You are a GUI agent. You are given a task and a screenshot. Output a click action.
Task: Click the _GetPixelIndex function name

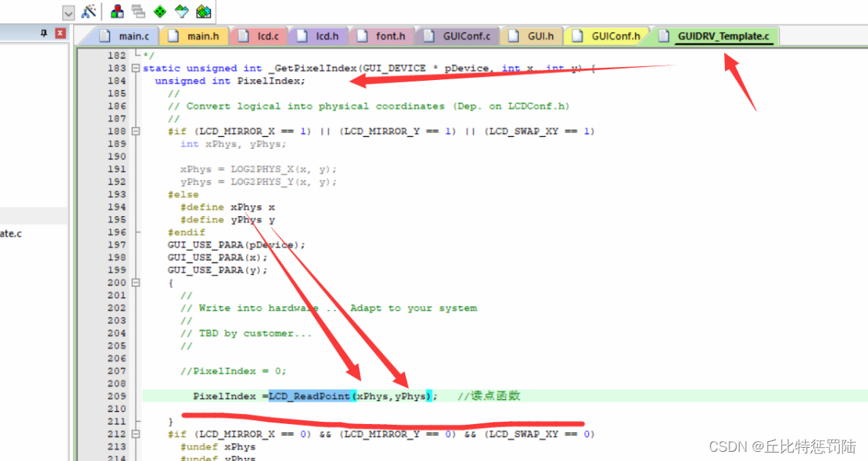pyautogui.click(x=313, y=68)
